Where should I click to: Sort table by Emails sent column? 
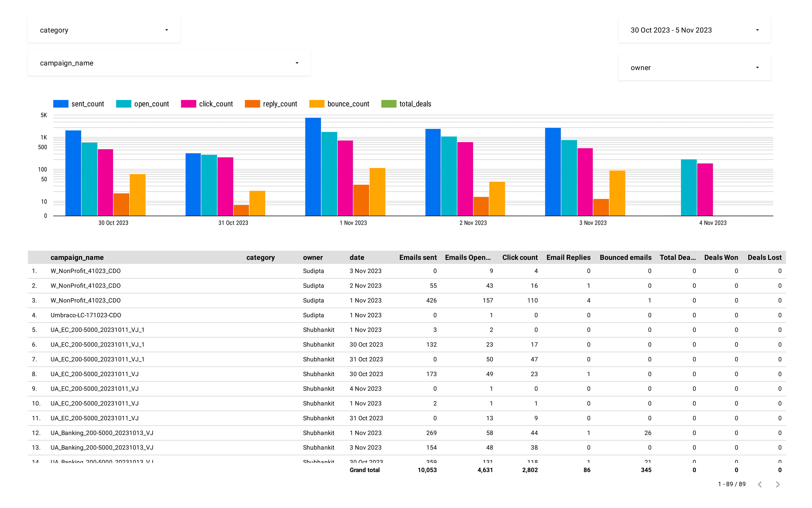click(418, 257)
